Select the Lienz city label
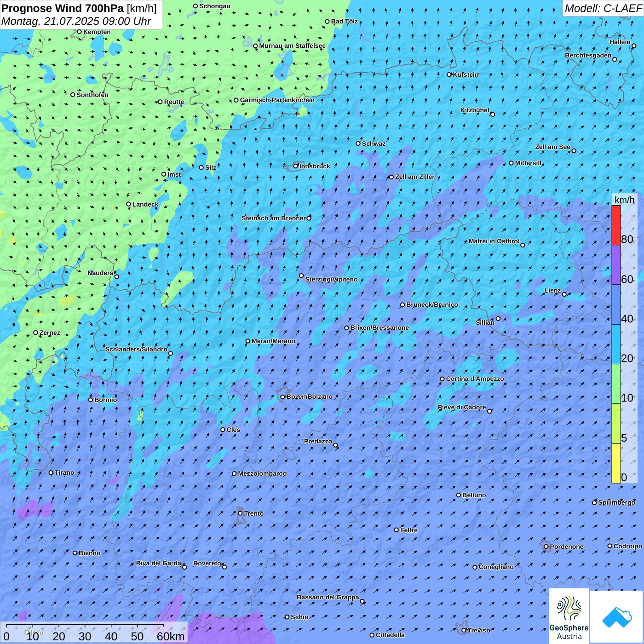Viewport: 644px width, 644px height. [552, 290]
